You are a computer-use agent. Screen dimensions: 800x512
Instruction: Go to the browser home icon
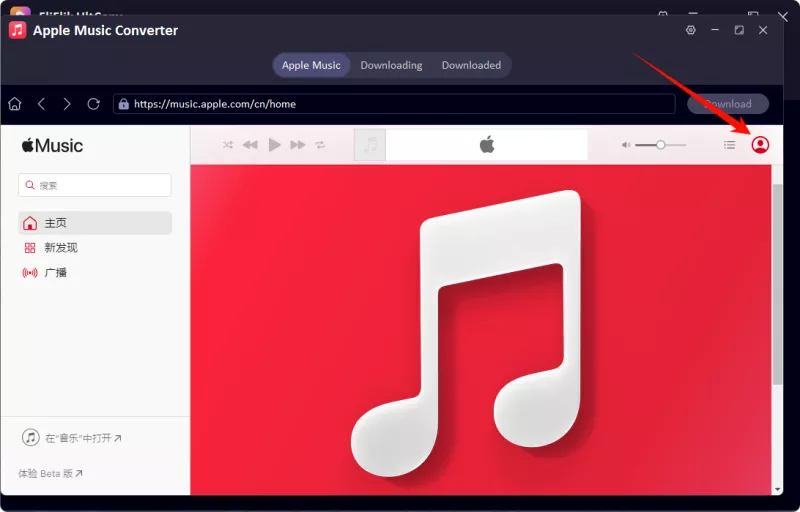[15, 104]
